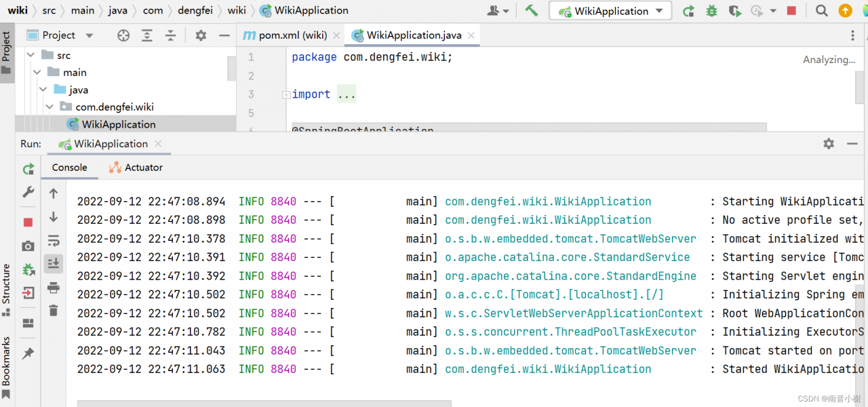Screen dimensions: 868x407
Task: Open Run panel settings gear
Action: click(829, 144)
